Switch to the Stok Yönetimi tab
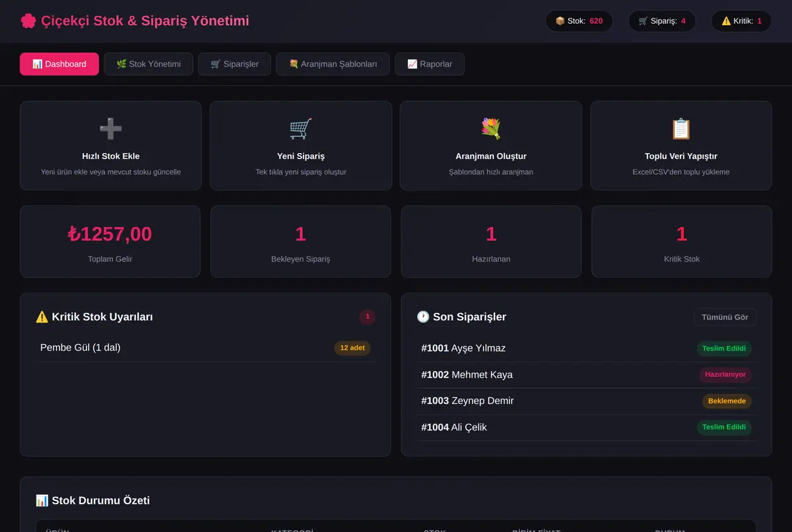 point(148,64)
